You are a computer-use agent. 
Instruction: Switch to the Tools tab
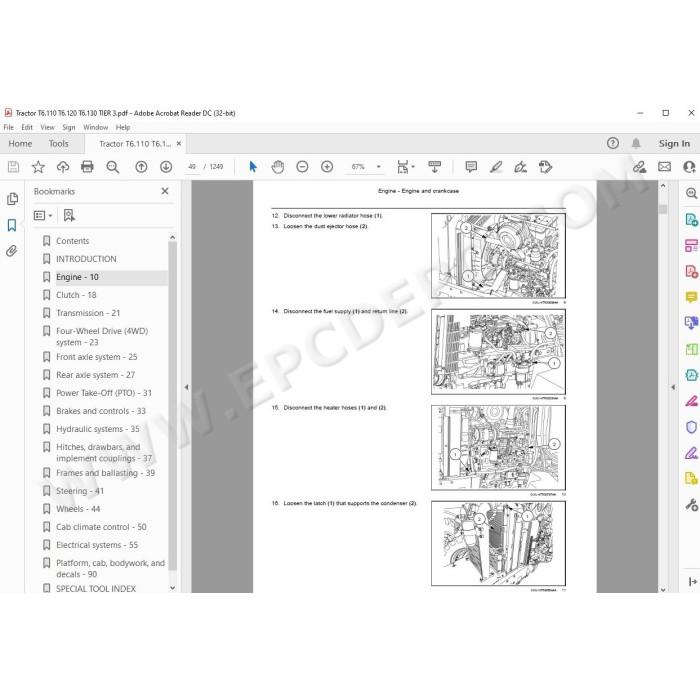click(58, 143)
